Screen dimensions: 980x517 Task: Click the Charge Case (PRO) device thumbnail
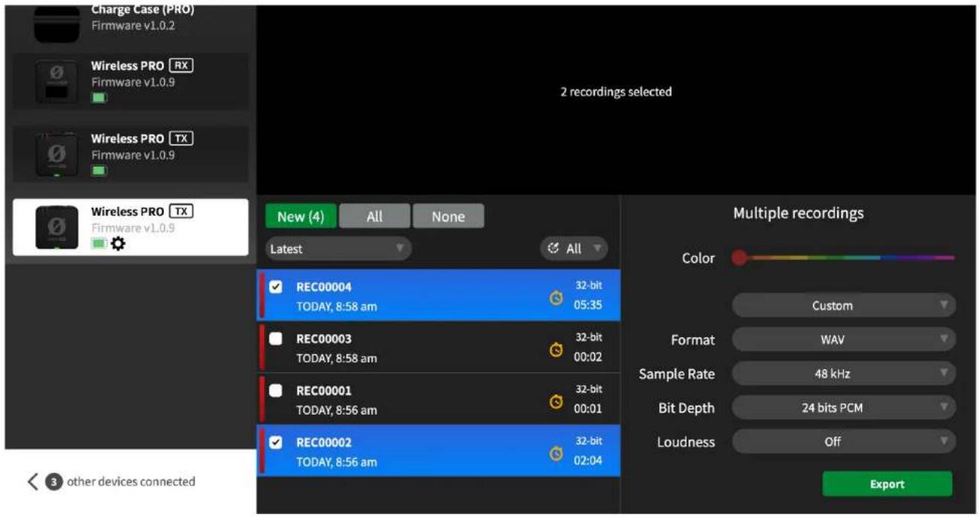[56, 24]
